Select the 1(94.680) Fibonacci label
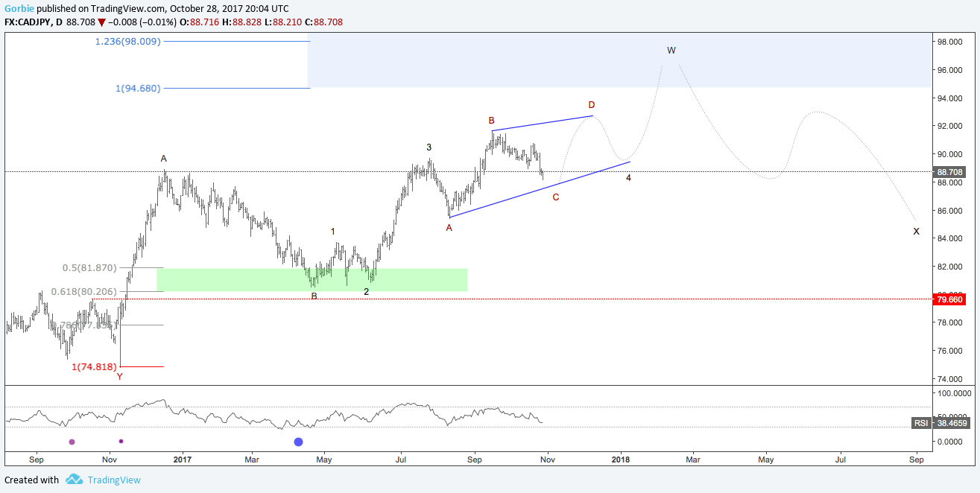980x493 pixels. (138, 88)
